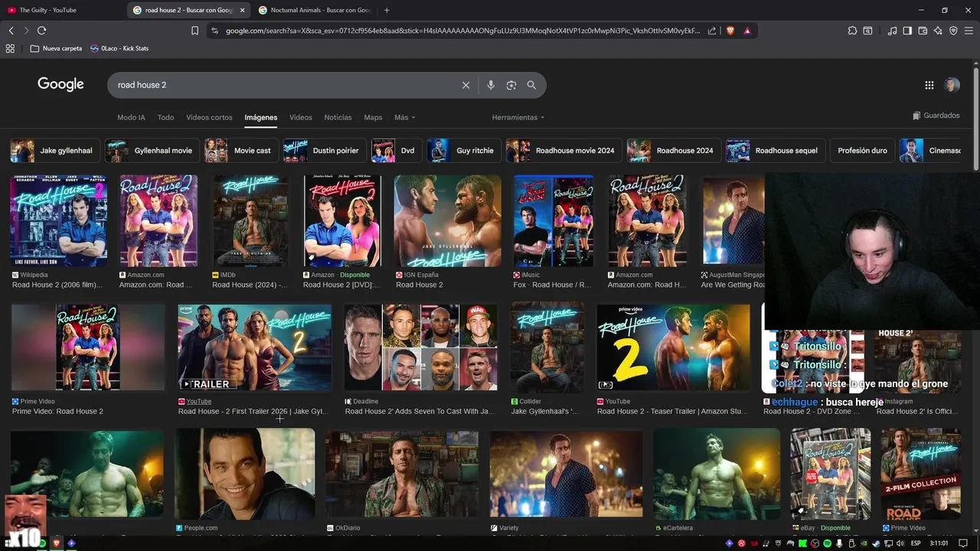Open Nueva carpeta bookmark folder

pos(56,48)
